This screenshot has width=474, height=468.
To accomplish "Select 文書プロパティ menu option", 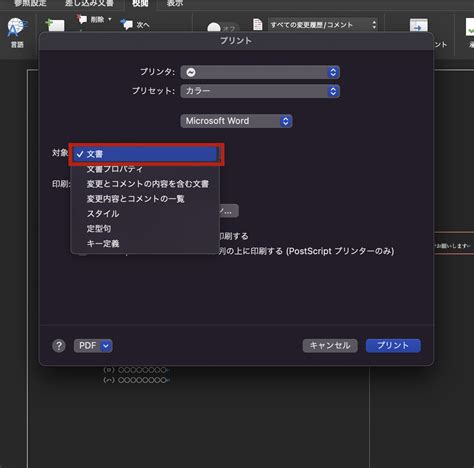I will coord(146,169).
